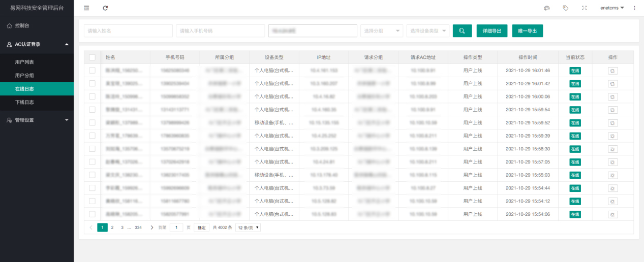Go to next page with right arrow

pos(151,227)
